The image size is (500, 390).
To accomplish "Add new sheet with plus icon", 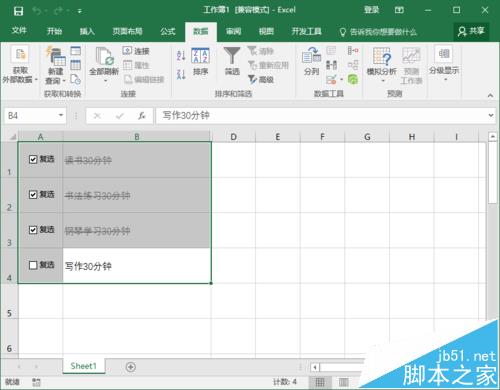I will (131, 367).
